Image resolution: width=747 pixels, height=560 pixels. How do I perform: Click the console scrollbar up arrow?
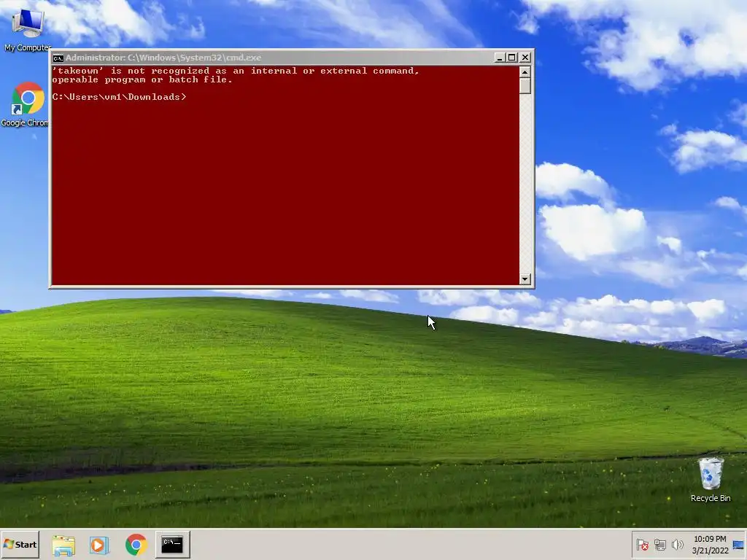tap(525, 72)
